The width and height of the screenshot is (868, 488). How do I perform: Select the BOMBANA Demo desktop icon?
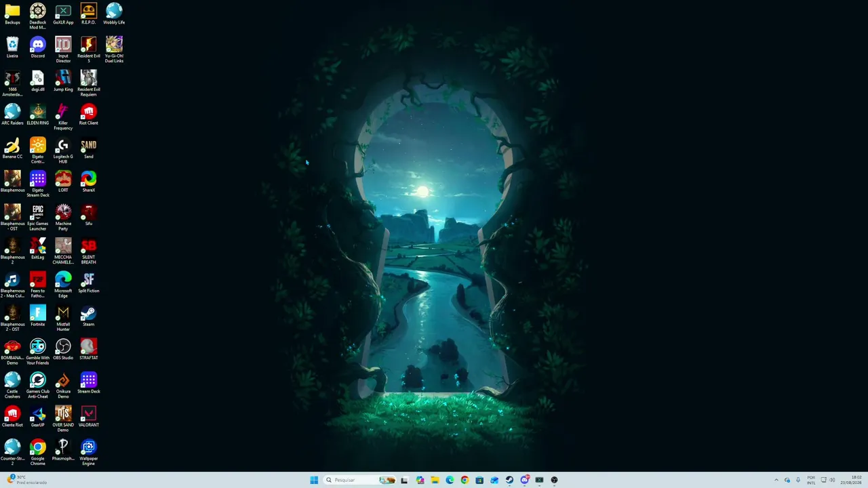click(12, 352)
